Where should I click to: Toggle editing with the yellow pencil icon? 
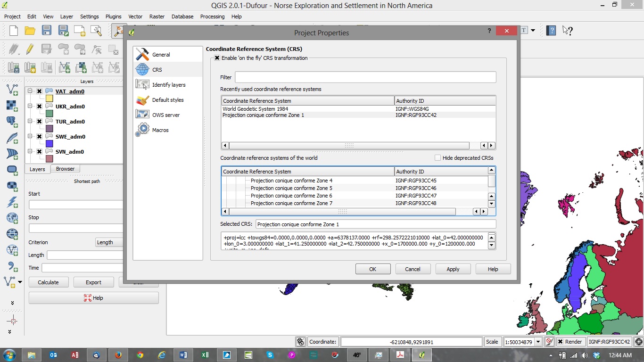coord(30,49)
